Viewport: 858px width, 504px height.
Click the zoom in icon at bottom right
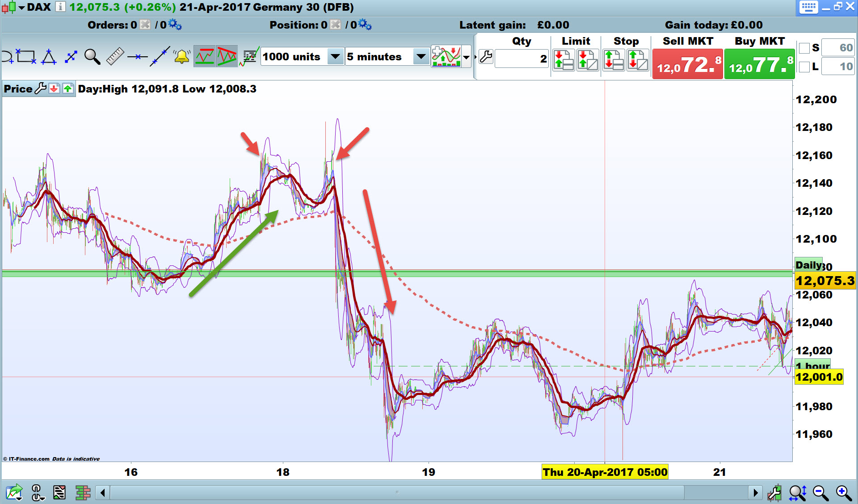pos(843,493)
